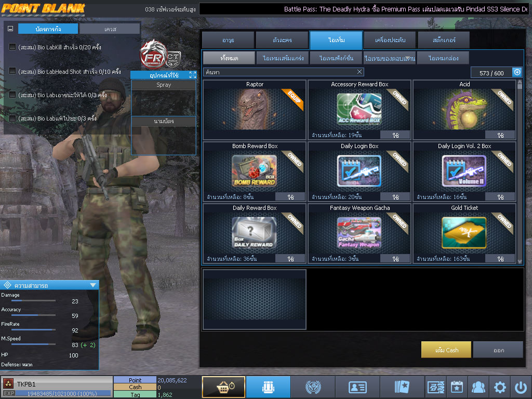The image size is (532, 399).
Task: Select the ไอเท็ม (item) main tab
Action: pos(336,40)
